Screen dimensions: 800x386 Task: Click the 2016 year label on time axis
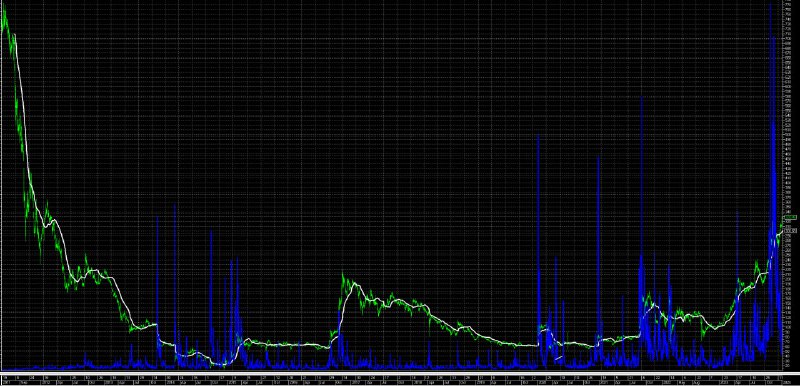293,381
